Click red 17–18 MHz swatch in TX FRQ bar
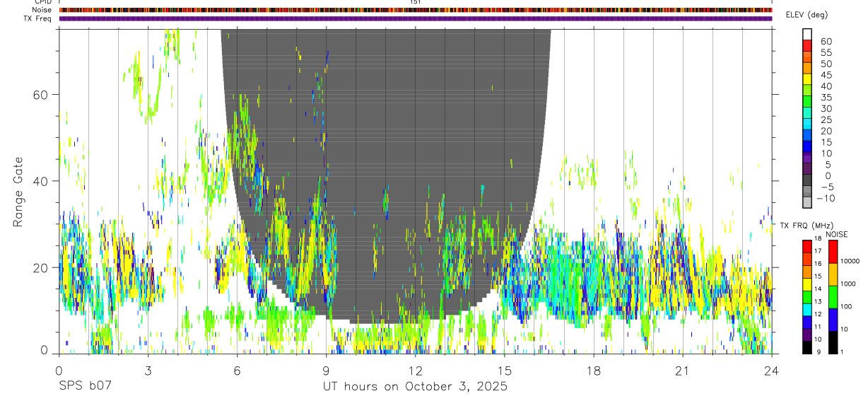Screen dimensions: 868x401 click(x=807, y=247)
